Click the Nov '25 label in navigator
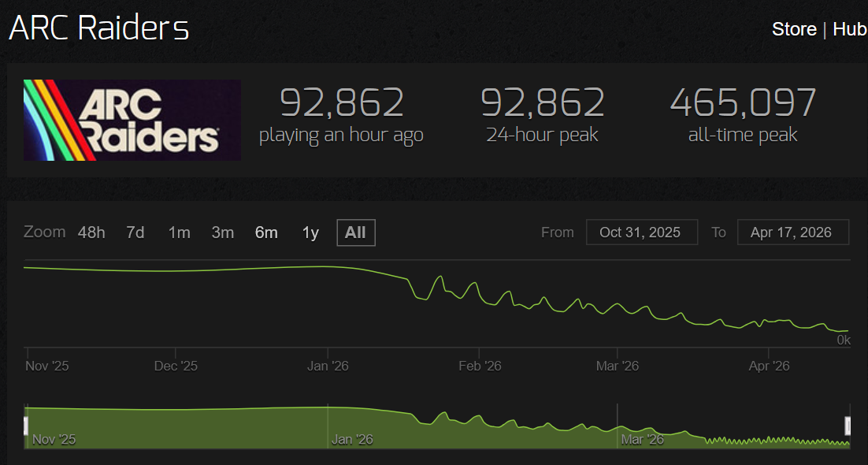868x465 pixels. click(54, 440)
